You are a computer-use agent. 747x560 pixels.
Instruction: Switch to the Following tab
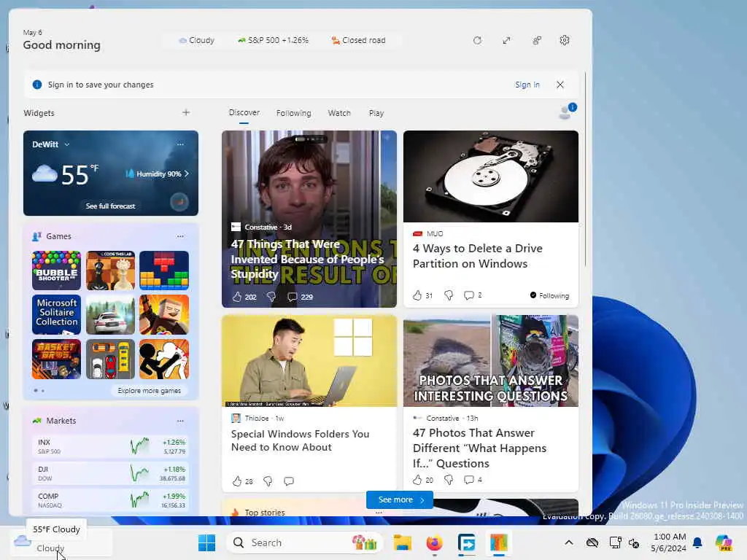point(293,113)
